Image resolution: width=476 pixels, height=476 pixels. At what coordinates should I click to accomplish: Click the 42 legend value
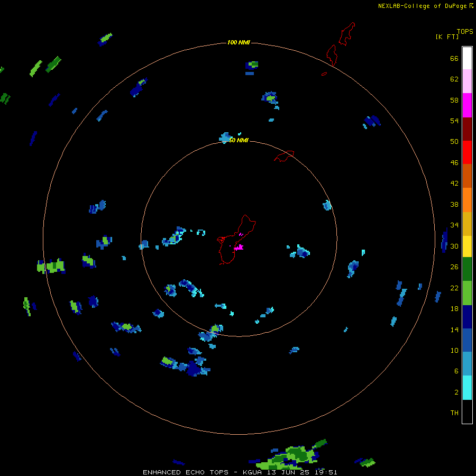click(454, 184)
